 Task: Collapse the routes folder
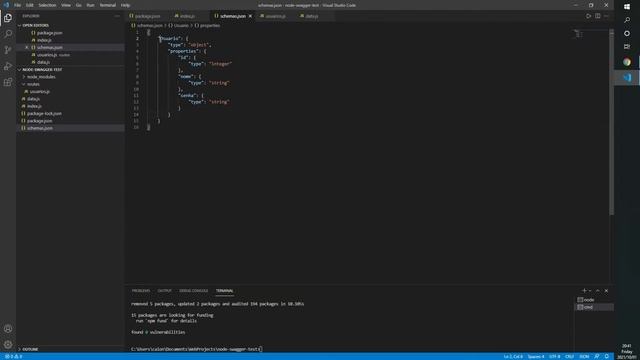[33, 84]
